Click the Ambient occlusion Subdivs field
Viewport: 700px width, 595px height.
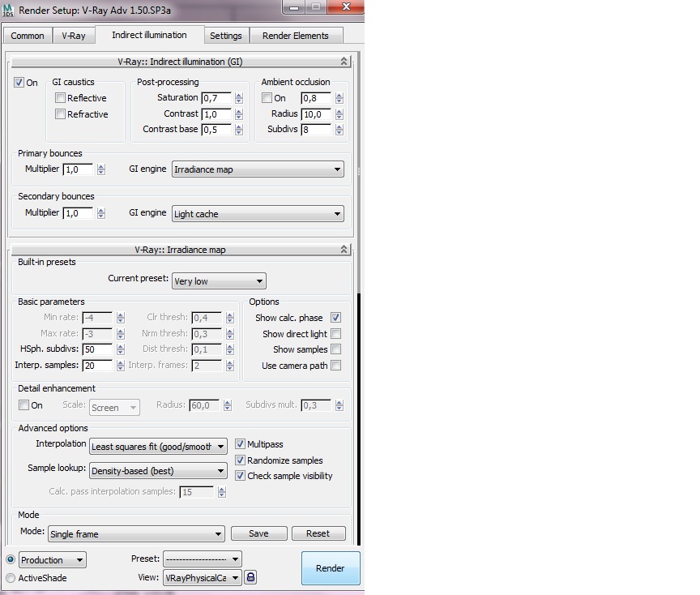tap(317, 130)
